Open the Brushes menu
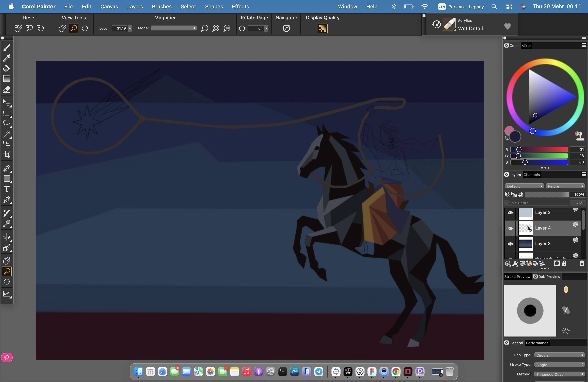The width and height of the screenshot is (588, 382). [162, 6]
